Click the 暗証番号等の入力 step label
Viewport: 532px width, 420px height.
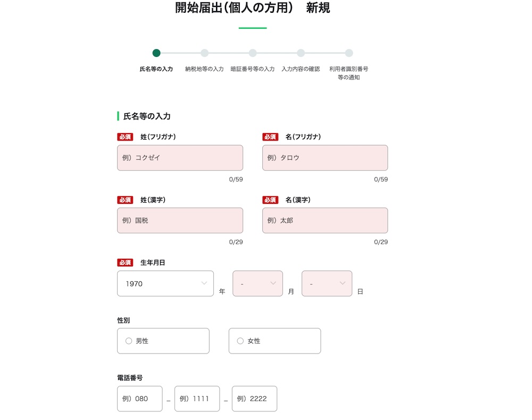click(253, 69)
